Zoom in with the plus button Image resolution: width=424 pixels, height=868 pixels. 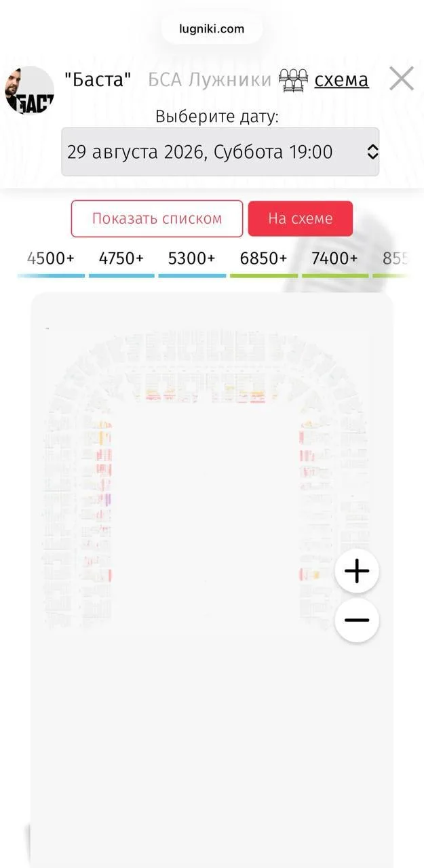tap(357, 572)
